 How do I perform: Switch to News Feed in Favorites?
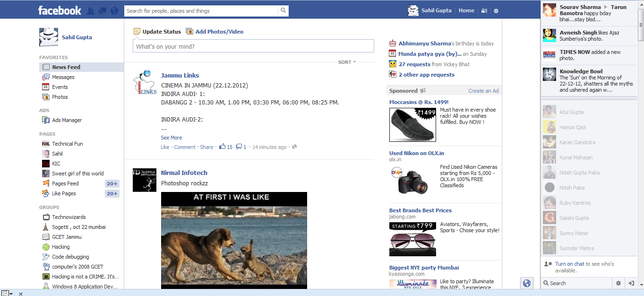click(66, 67)
